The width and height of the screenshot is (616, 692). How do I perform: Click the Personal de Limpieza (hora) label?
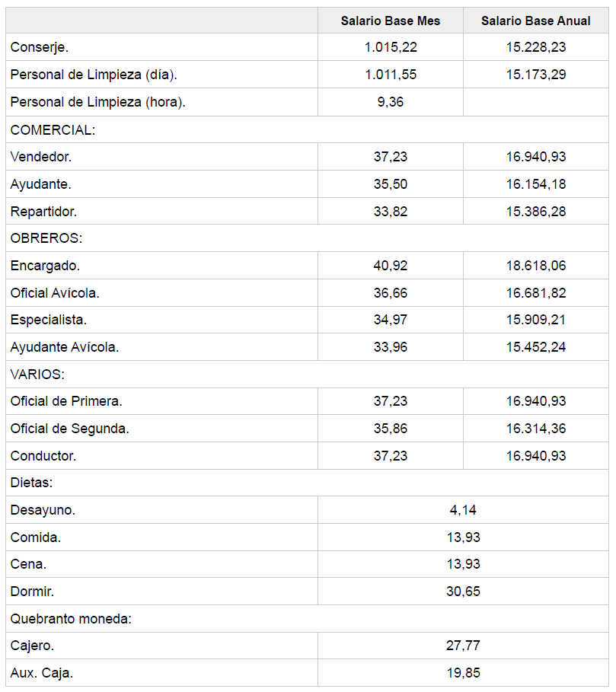point(98,102)
